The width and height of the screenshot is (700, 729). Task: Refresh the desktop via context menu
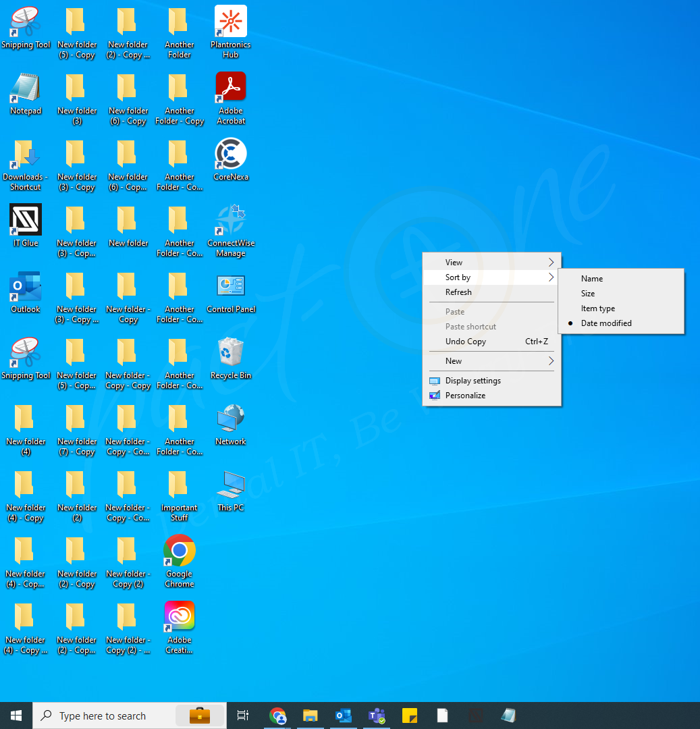click(458, 292)
